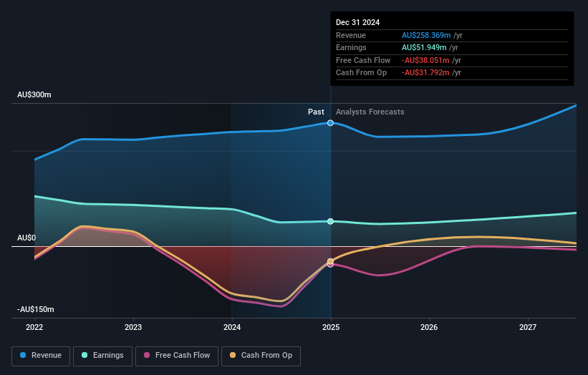Click the blue Revenue data point at 2025
Image resolution: width=588 pixels, height=375 pixels.
(x=330, y=123)
